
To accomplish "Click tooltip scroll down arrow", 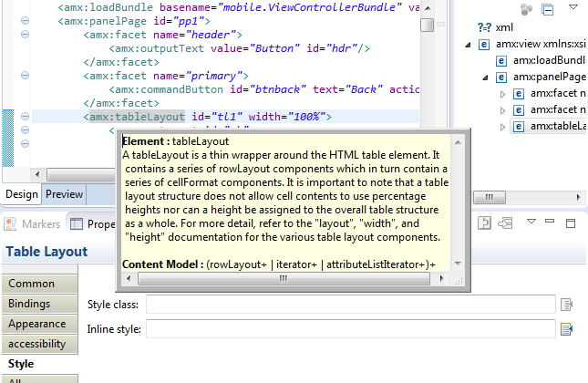I will point(458,264).
